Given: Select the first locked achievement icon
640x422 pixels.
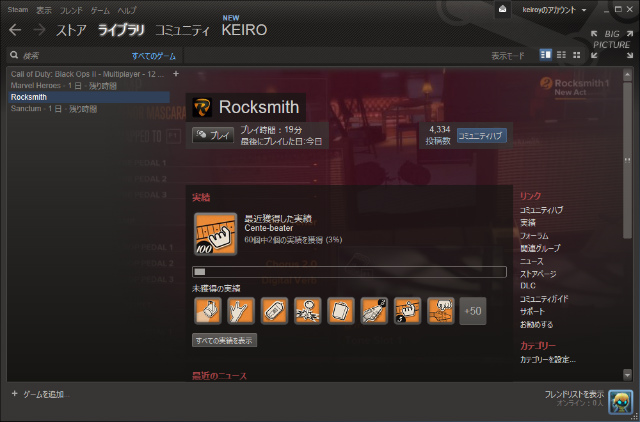Looking at the screenshot, I should (208, 311).
